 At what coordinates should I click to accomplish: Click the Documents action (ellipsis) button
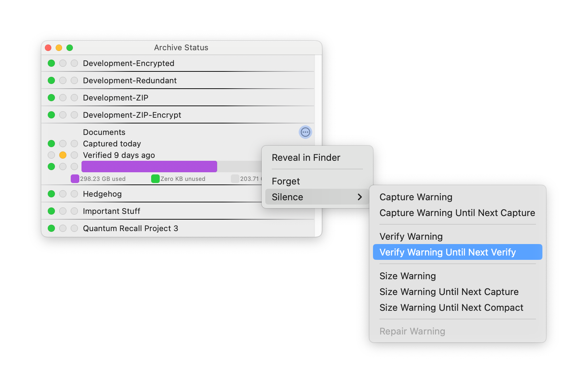[x=305, y=132]
